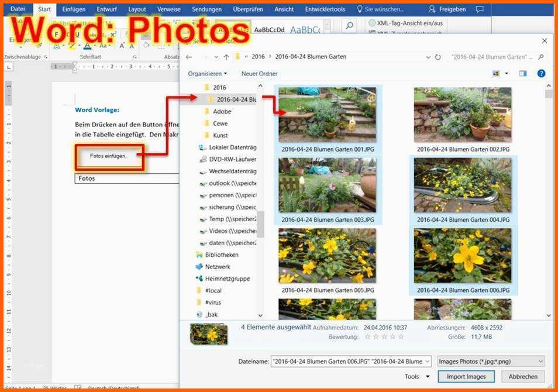Click the file dialog search field

tap(492, 57)
